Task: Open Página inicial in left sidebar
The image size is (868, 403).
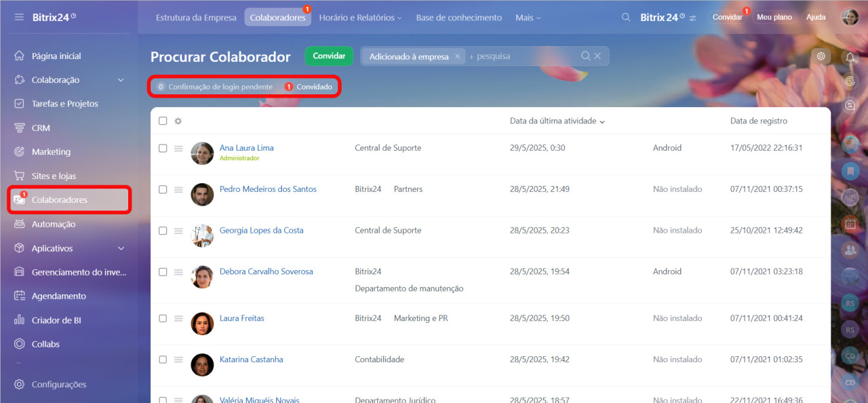Action: [56, 56]
